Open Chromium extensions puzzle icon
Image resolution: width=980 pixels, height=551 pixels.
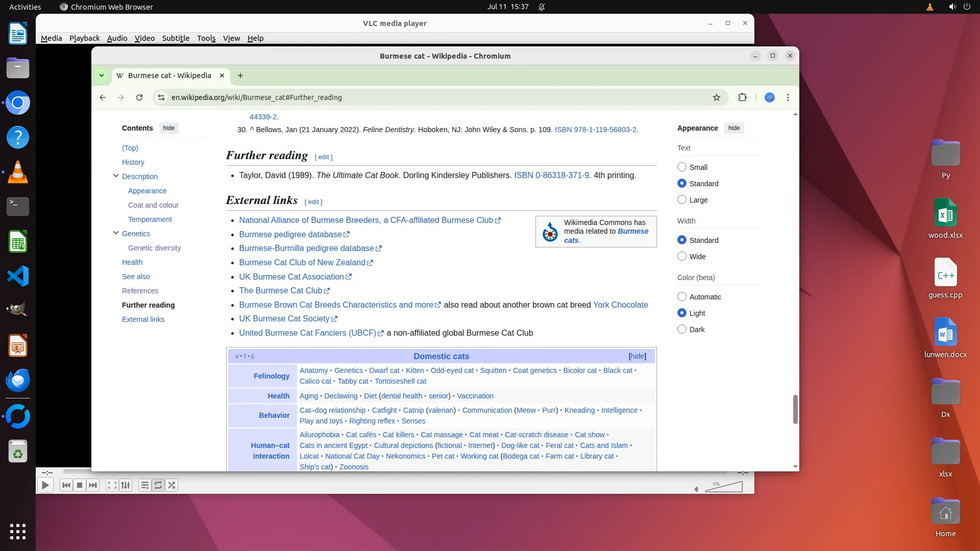[x=742, y=97]
